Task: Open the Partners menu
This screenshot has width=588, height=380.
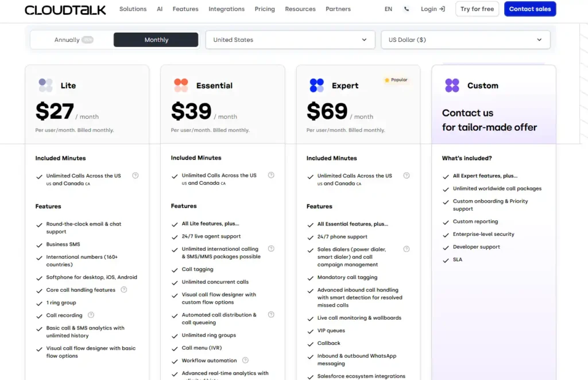Action: [338, 9]
